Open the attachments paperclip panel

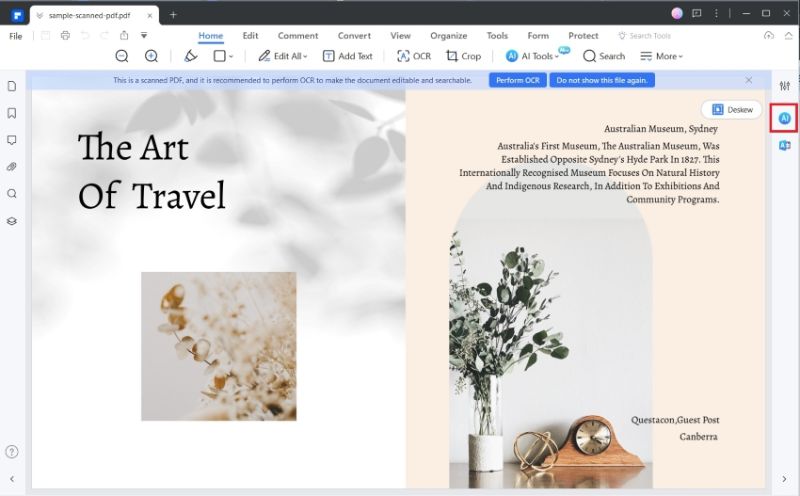pyautogui.click(x=12, y=167)
